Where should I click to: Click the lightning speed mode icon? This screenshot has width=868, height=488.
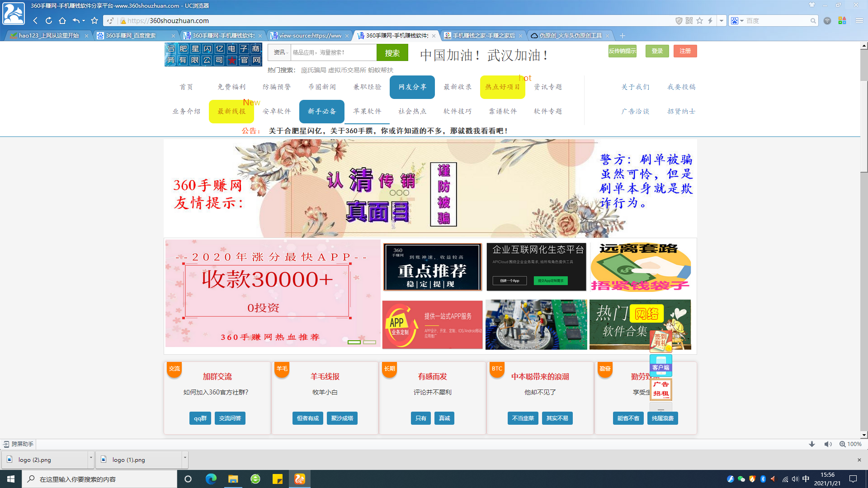(710, 21)
